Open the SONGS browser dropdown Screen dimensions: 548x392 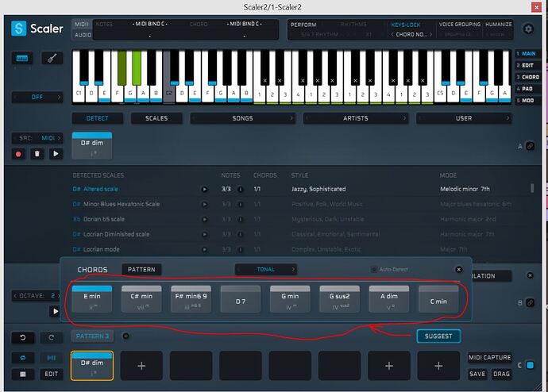pyautogui.click(x=242, y=118)
